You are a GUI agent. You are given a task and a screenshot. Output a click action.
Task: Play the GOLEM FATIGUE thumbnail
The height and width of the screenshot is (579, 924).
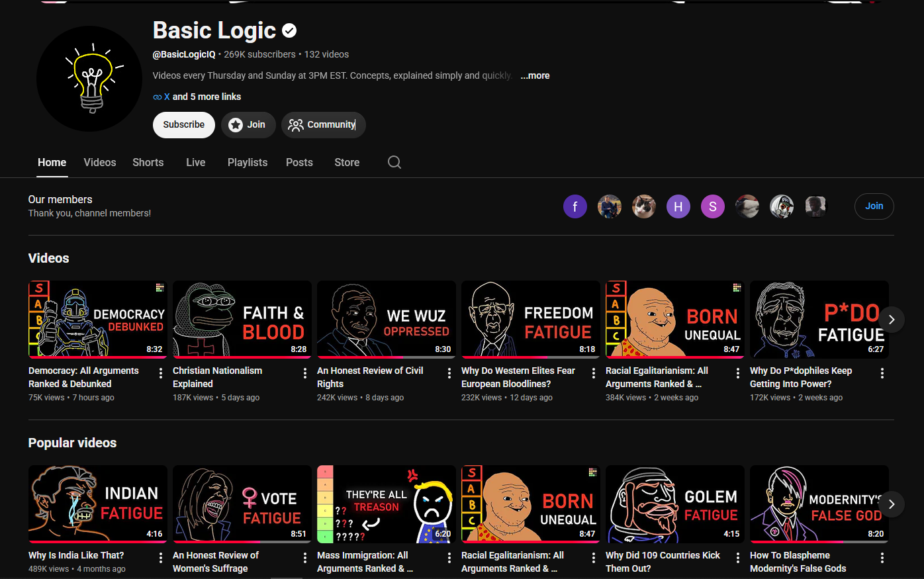pyautogui.click(x=675, y=504)
